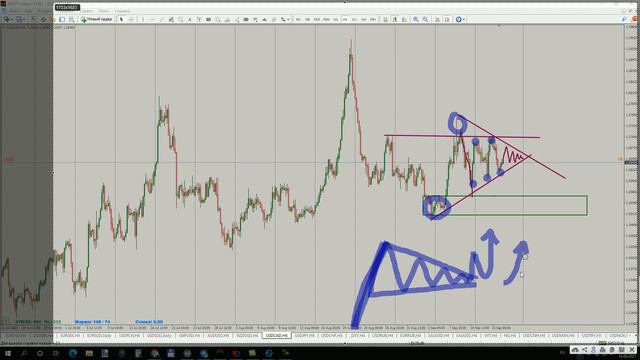Viewport: 640px width, 360px height.
Task: Expand the periodicity clock dropdown arrow
Action: 464,19
